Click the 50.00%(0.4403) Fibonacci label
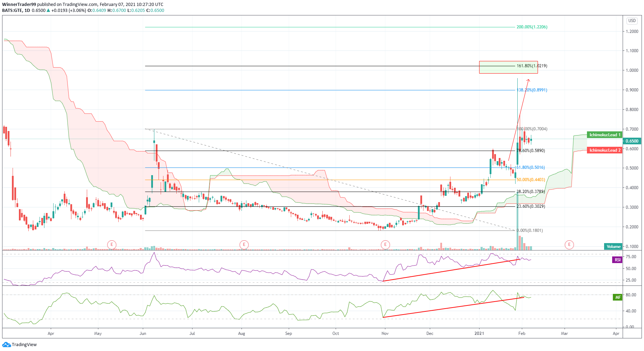The width and height of the screenshot is (644, 351). pos(531,180)
